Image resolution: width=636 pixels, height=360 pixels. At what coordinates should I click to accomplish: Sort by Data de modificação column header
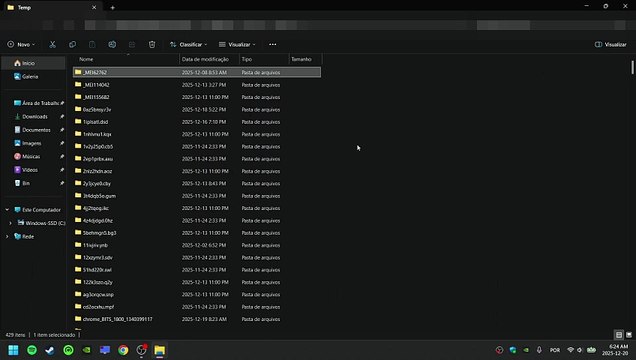tap(209, 59)
